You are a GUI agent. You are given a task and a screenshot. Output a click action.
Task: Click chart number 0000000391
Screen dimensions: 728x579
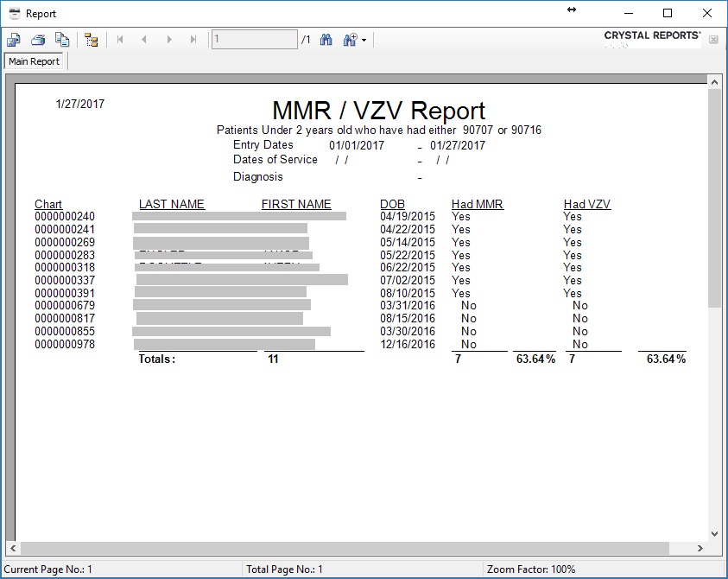pyautogui.click(x=65, y=294)
